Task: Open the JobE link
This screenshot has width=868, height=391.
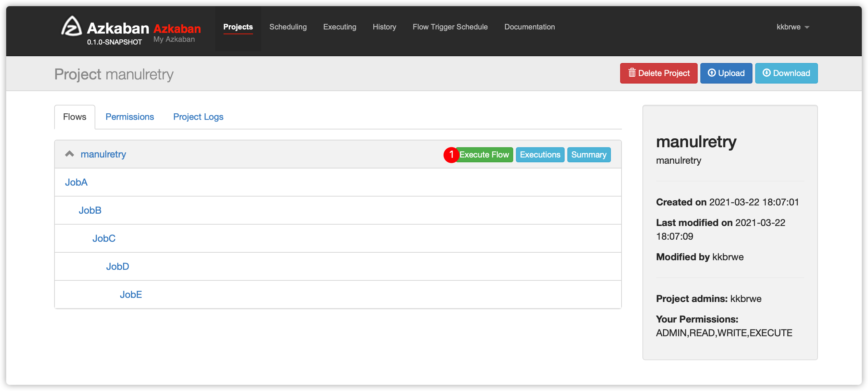Action: tap(131, 295)
